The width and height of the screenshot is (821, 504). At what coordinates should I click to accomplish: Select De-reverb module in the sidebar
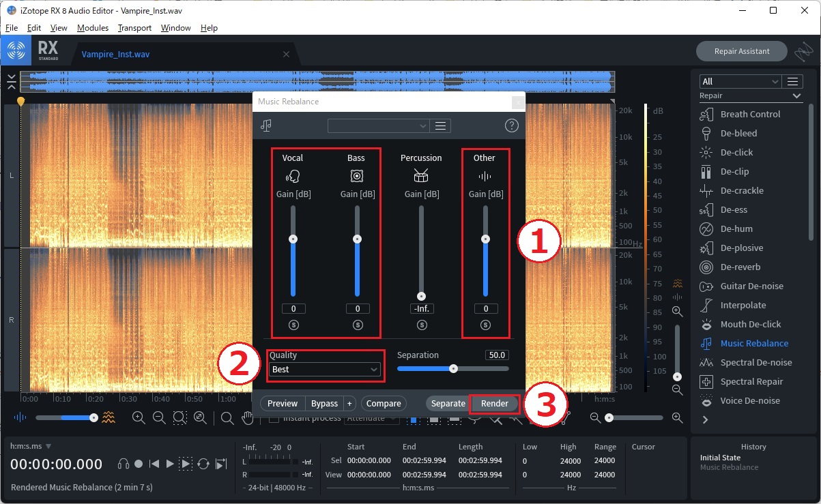(740, 267)
